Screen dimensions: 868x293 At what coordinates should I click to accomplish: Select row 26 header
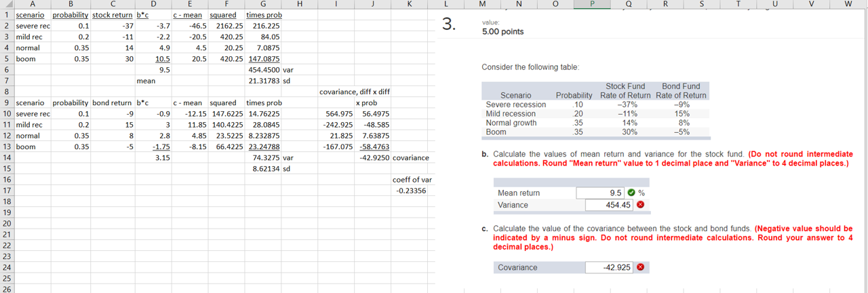5,288
